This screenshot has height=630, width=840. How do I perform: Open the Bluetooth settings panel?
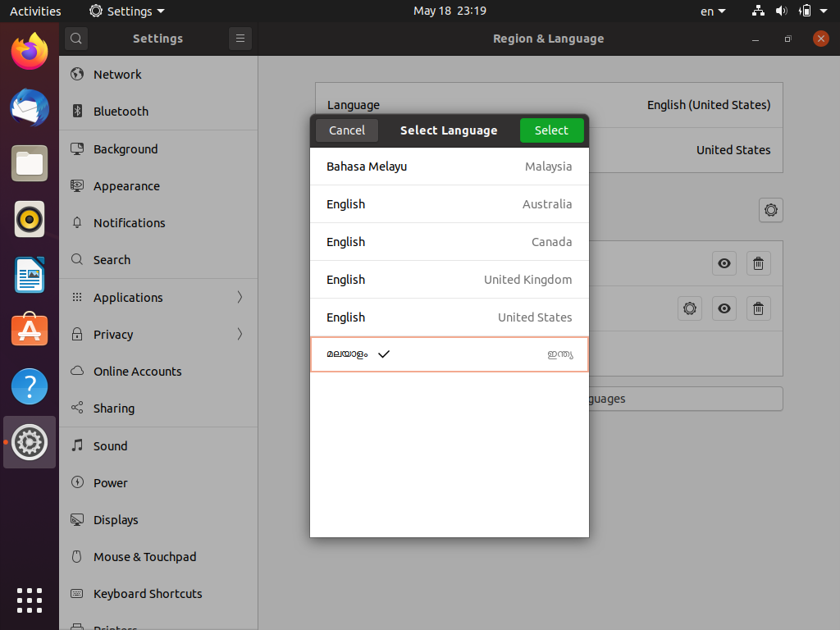(121, 112)
